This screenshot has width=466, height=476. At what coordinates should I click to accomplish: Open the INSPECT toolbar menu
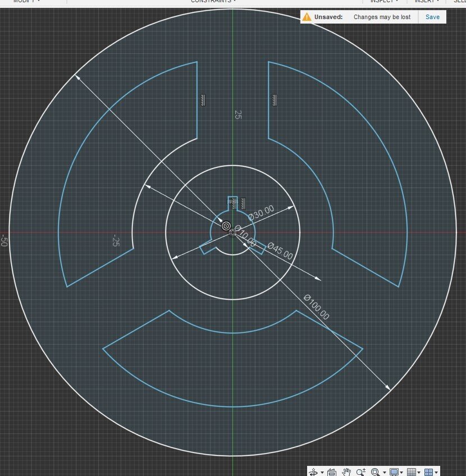pyautogui.click(x=384, y=1)
